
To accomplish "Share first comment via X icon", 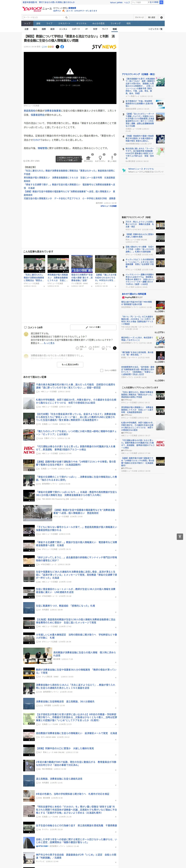I will pos(114,348).
